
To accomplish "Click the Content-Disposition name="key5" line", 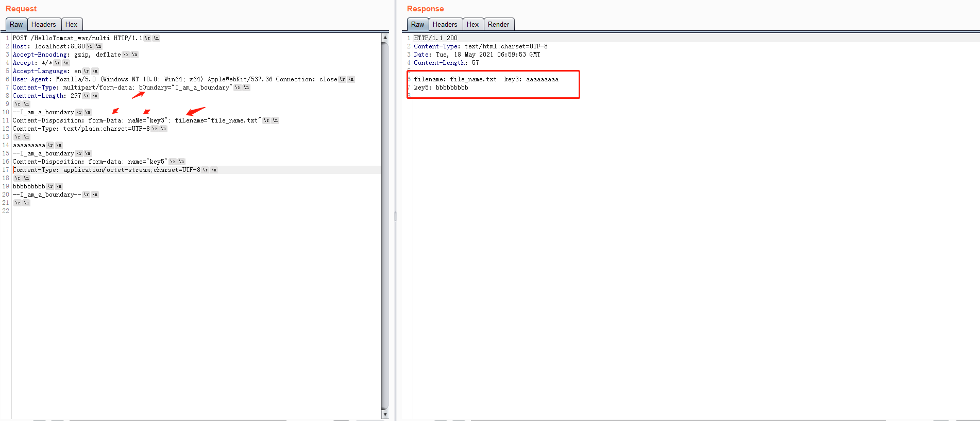I will point(99,162).
